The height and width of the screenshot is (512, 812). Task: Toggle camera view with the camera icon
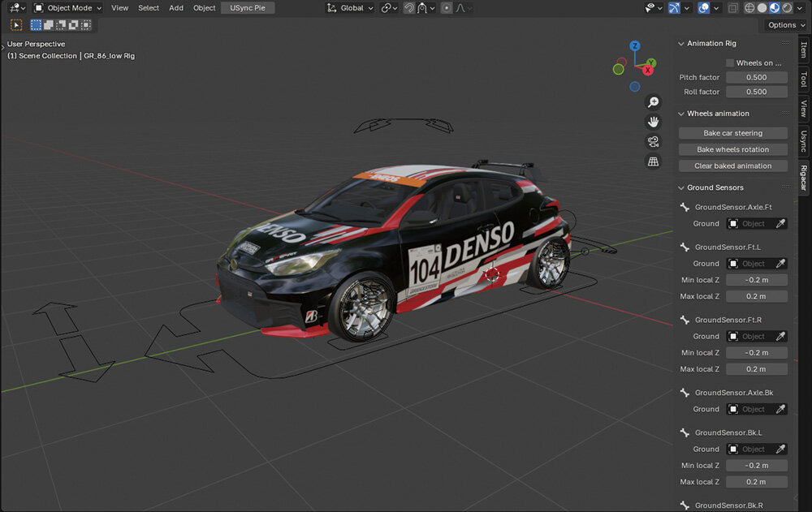[x=653, y=141]
